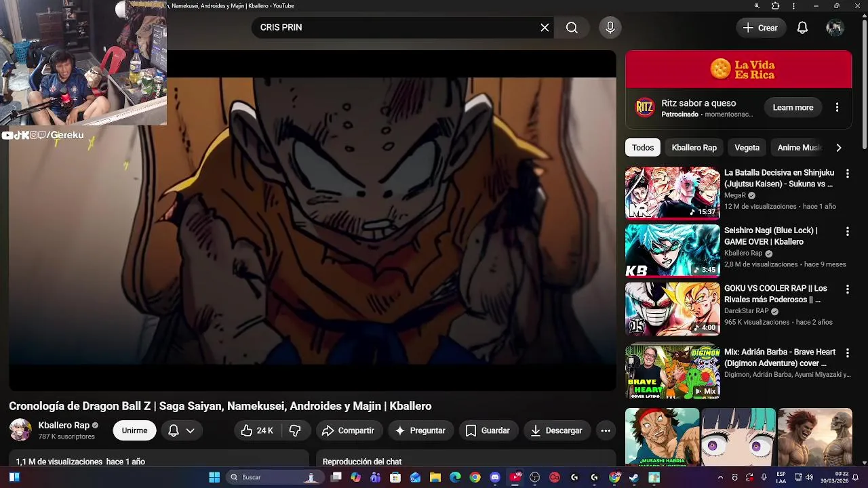Open the ESP LAA language switcher
Viewport: 868px width, 488px height.
[x=781, y=477]
